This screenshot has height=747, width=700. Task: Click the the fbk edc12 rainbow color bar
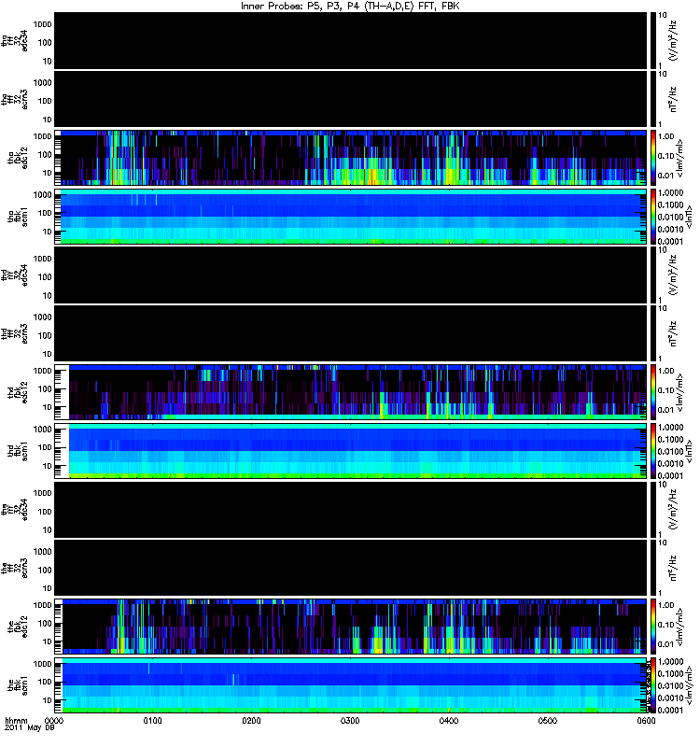tap(653, 627)
